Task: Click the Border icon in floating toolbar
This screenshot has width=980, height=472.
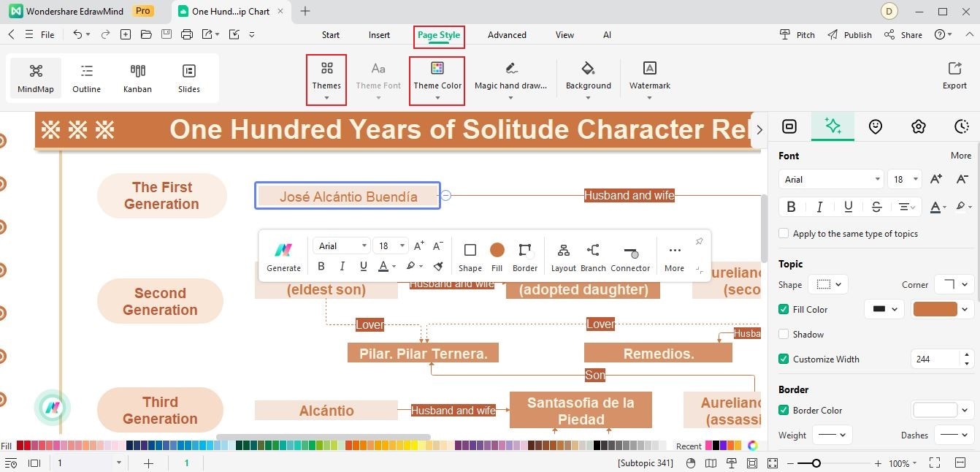Action: click(524, 257)
